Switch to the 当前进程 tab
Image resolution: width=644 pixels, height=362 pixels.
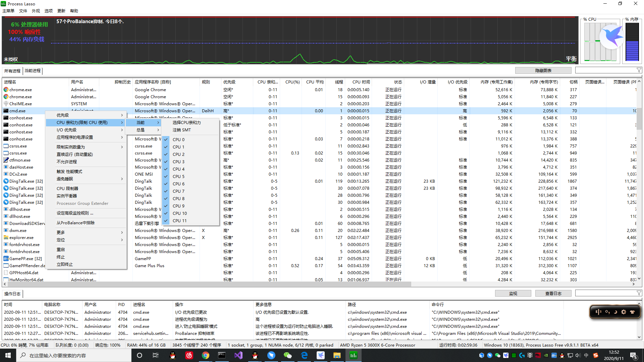pos(33,70)
